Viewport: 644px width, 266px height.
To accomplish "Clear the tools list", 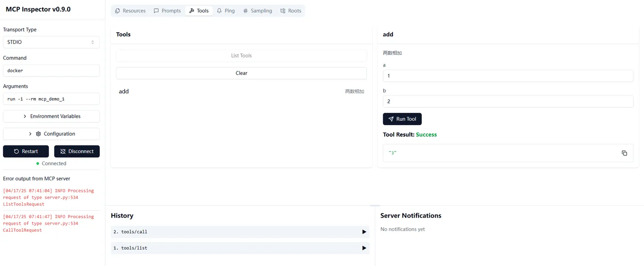I will [x=241, y=73].
